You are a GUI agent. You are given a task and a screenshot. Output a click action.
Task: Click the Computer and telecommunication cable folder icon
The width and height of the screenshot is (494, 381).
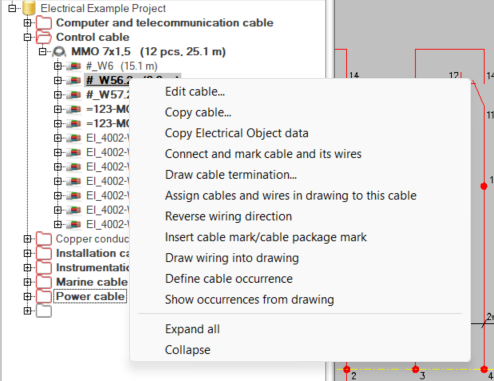click(44, 23)
